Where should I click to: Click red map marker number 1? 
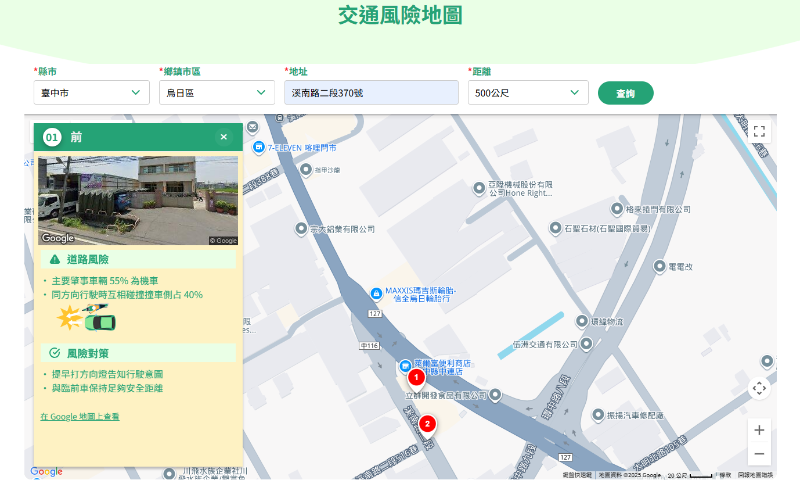417,378
